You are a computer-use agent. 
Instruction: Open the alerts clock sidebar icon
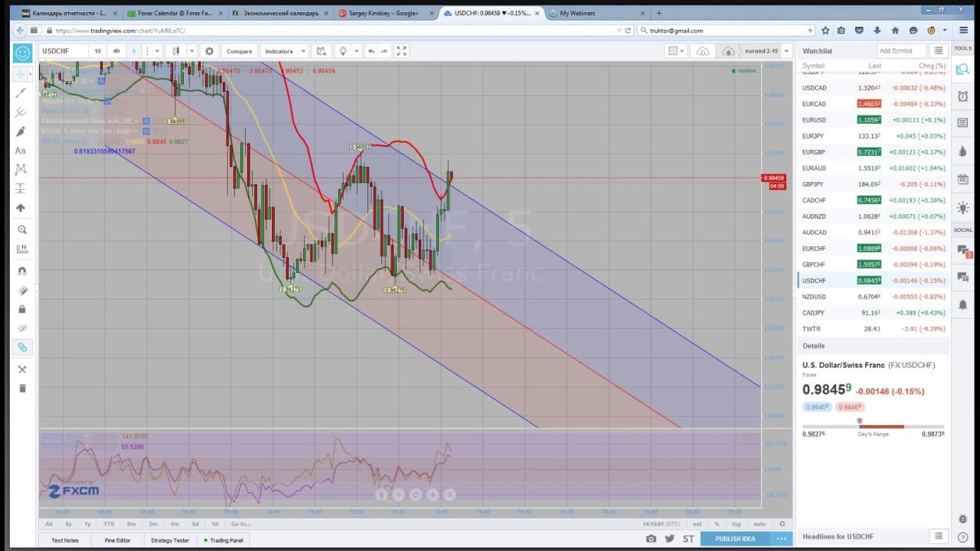(x=963, y=96)
